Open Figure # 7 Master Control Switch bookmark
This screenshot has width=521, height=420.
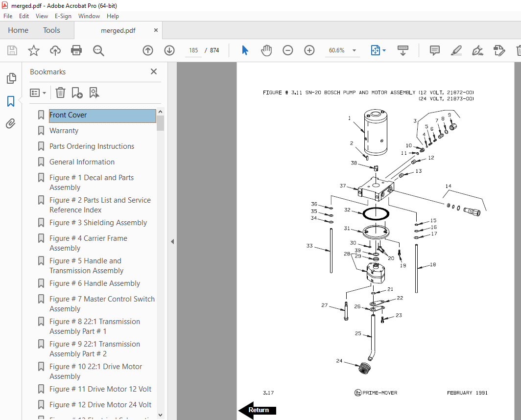102,304
